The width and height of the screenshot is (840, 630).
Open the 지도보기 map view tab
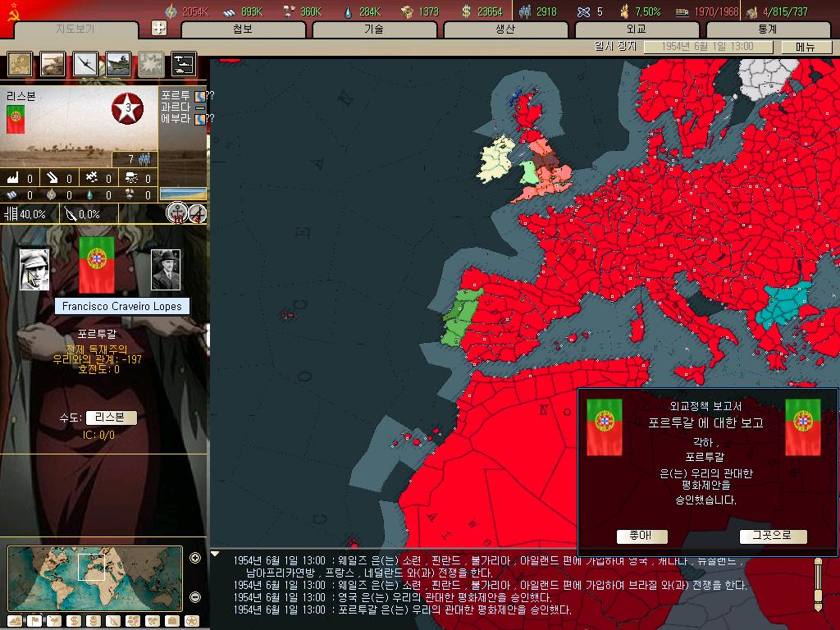75,30
